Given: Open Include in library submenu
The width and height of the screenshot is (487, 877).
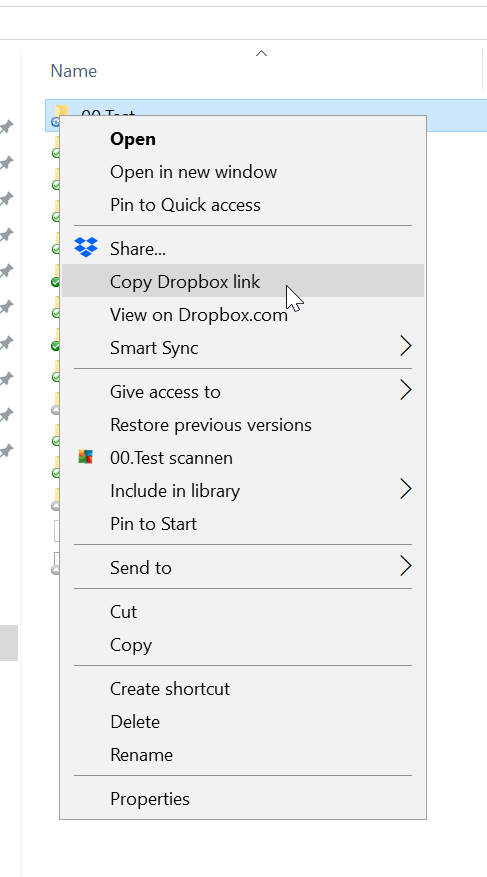Looking at the screenshot, I should tap(243, 491).
